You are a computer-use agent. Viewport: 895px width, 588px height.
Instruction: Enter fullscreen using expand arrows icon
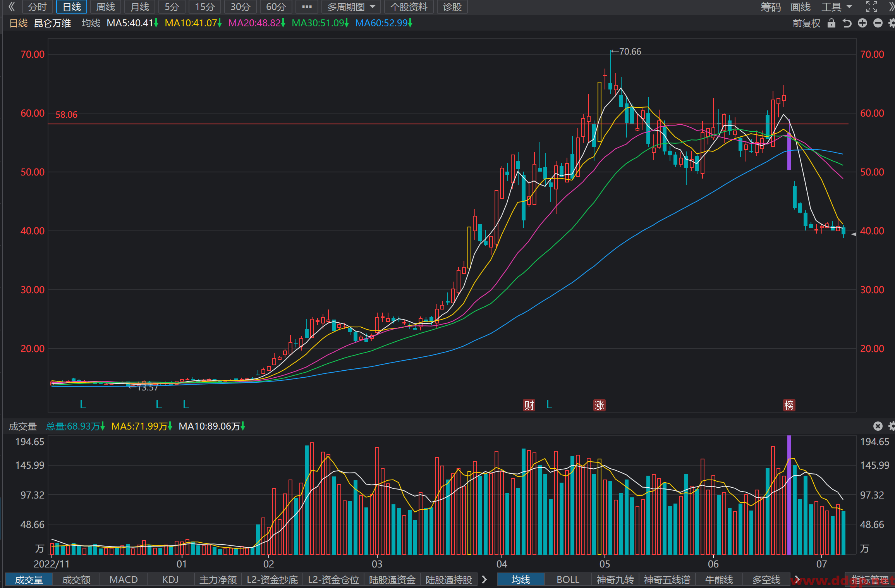tap(872, 7)
